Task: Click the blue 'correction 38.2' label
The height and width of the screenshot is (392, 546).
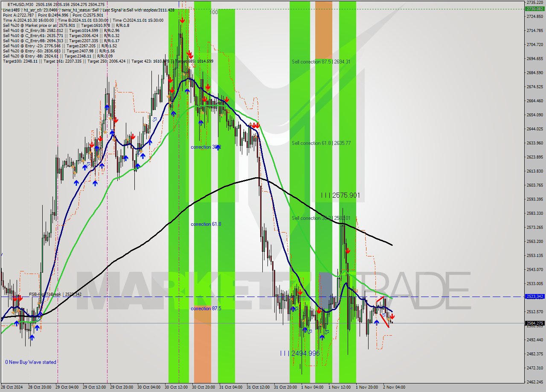Action: 206,147
